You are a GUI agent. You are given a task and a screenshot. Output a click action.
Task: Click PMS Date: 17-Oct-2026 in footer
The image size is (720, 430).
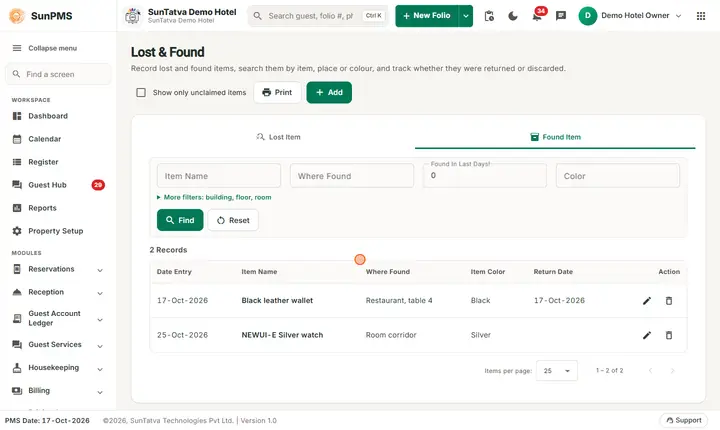pyautogui.click(x=47, y=420)
